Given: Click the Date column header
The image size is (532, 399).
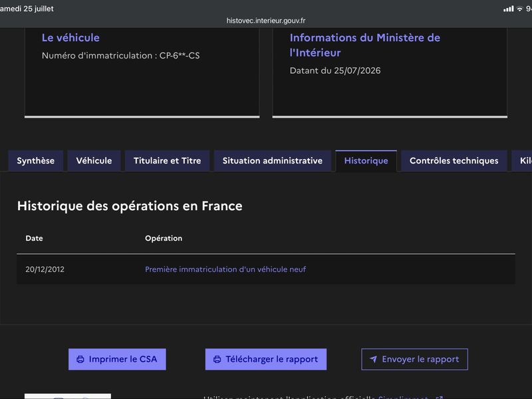Looking at the screenshot, I should coord(35,238).
